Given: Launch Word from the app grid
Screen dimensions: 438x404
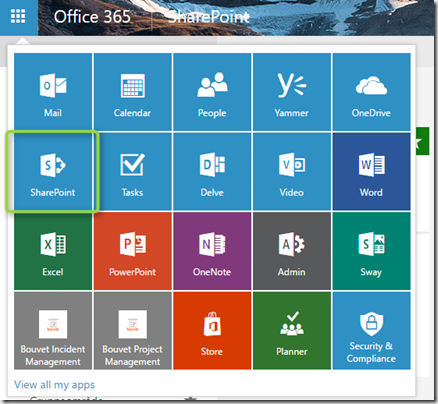Looking at the screenshot, I should pos(371,172).
